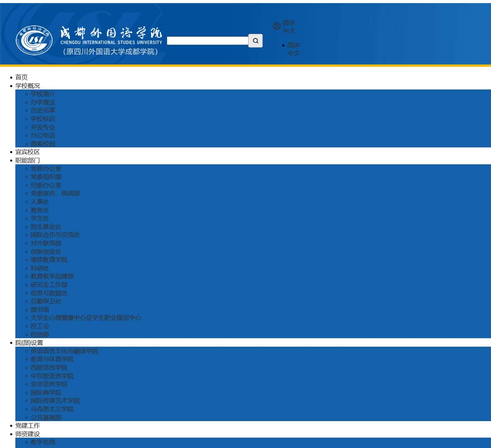The height and width of the screenshot is (448, 491).
Task: Select 西欧语言学院
Action: tap(49, 368)
